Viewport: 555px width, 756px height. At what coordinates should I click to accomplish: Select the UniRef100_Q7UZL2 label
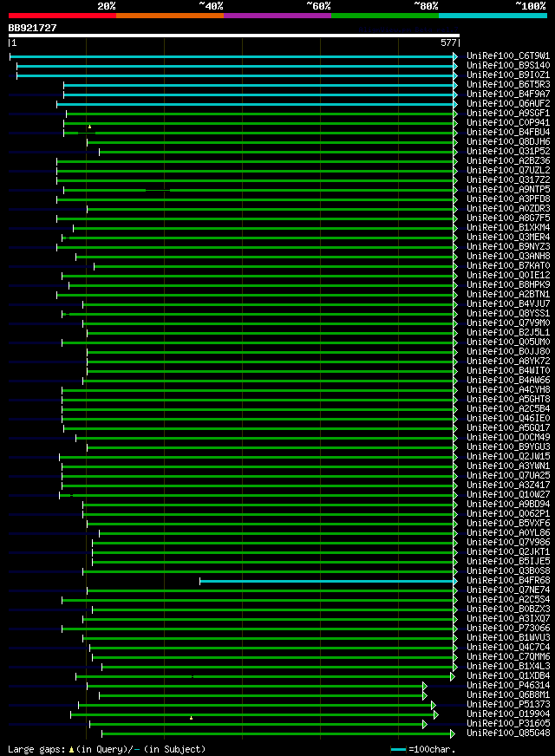point(508,171)
